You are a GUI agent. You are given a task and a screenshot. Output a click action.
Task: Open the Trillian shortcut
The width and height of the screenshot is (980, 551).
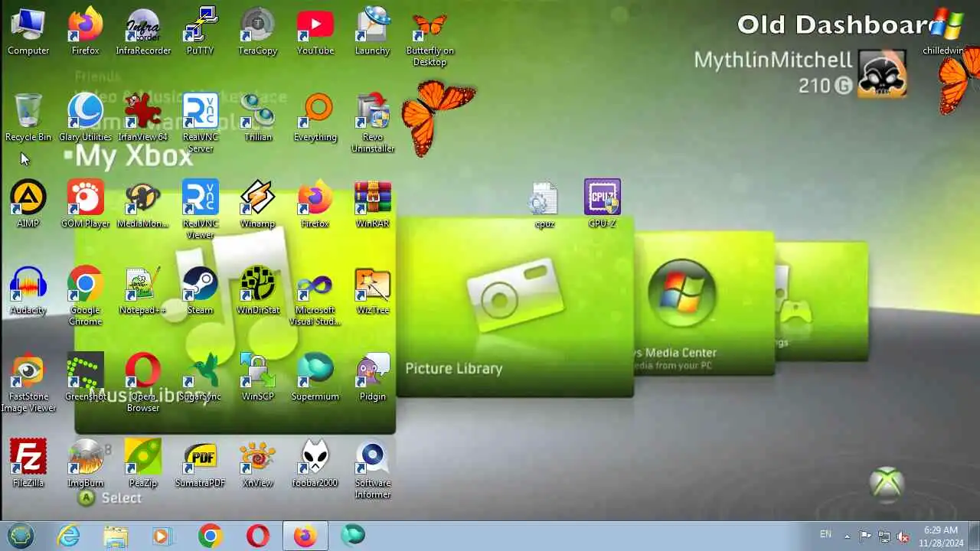pyautogui.click(x=257, y=118)
